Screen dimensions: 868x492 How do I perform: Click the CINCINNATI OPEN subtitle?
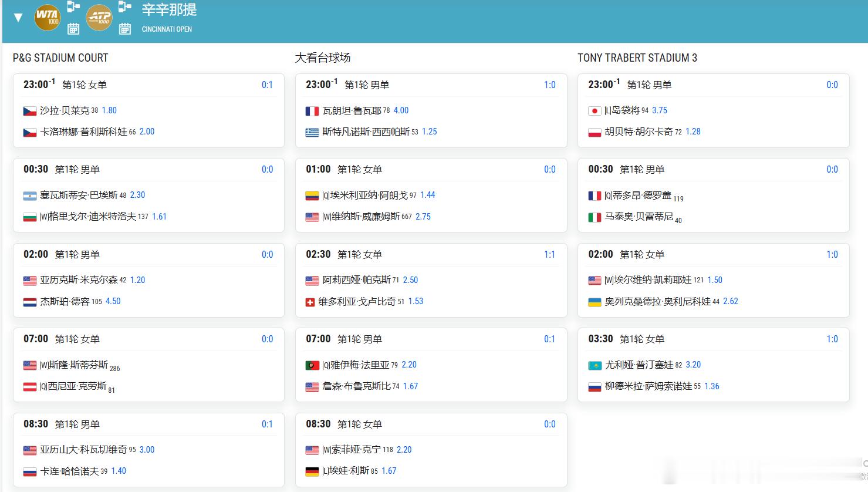(167, 29)
